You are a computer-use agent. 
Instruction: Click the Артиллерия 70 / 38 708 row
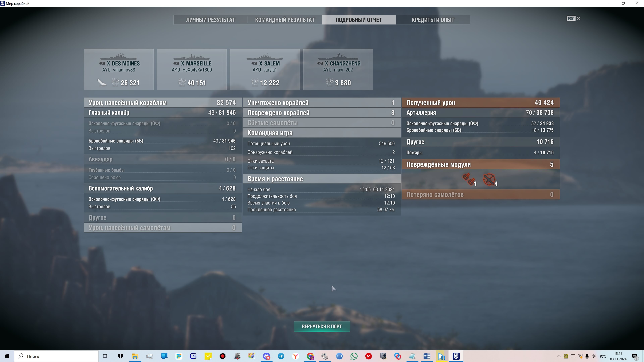coord(480,113)
